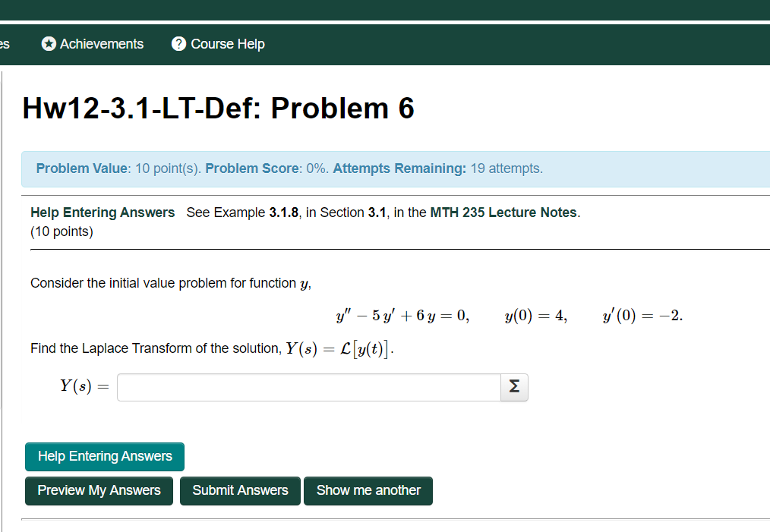Open Course Help from the top bar
This screenshot has height=532, width=770.
[x=226, y=44]
